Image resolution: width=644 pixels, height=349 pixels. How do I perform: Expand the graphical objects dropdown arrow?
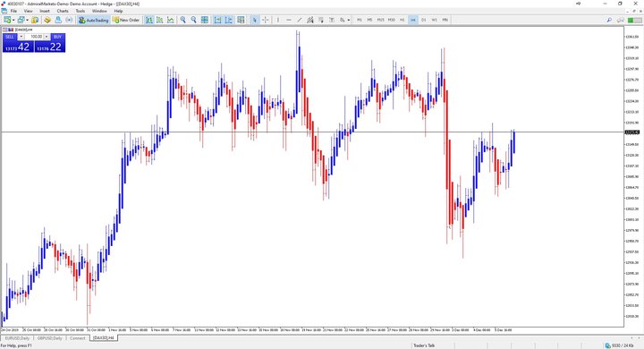click(x=349, y=21)
